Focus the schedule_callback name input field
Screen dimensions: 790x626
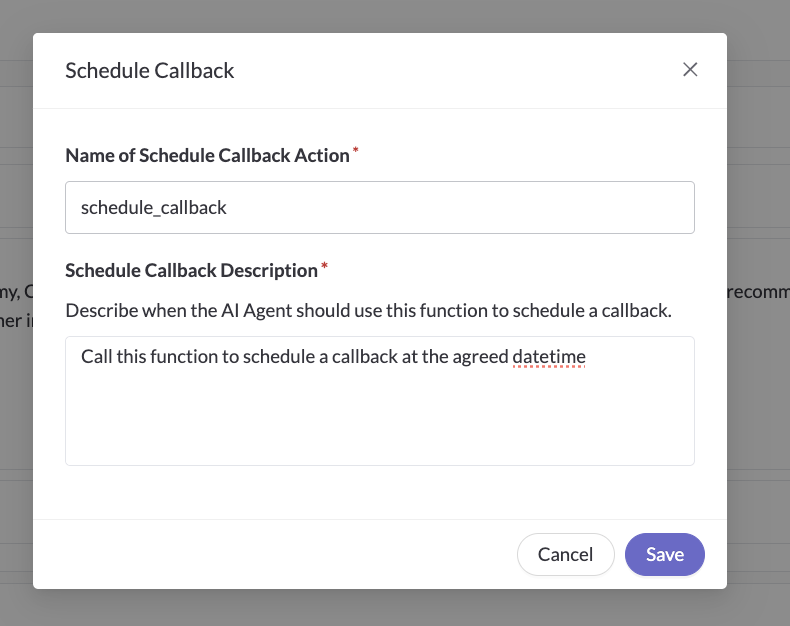380,207
